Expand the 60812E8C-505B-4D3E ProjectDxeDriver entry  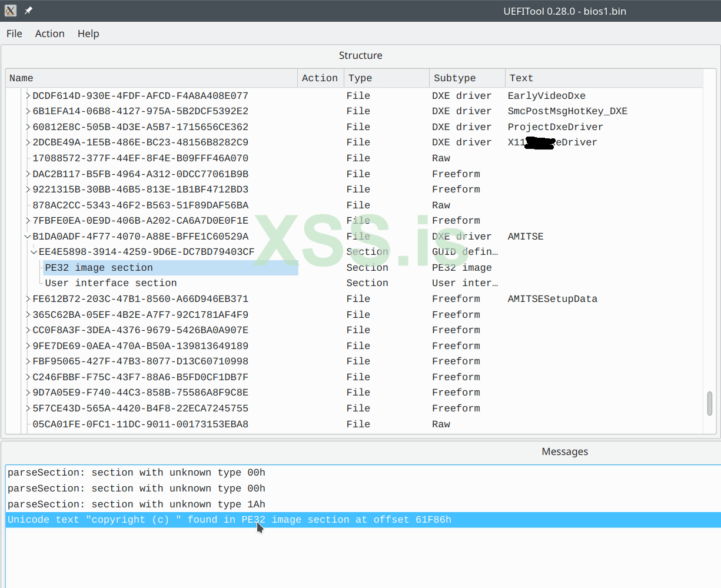(x=28, y=127)
